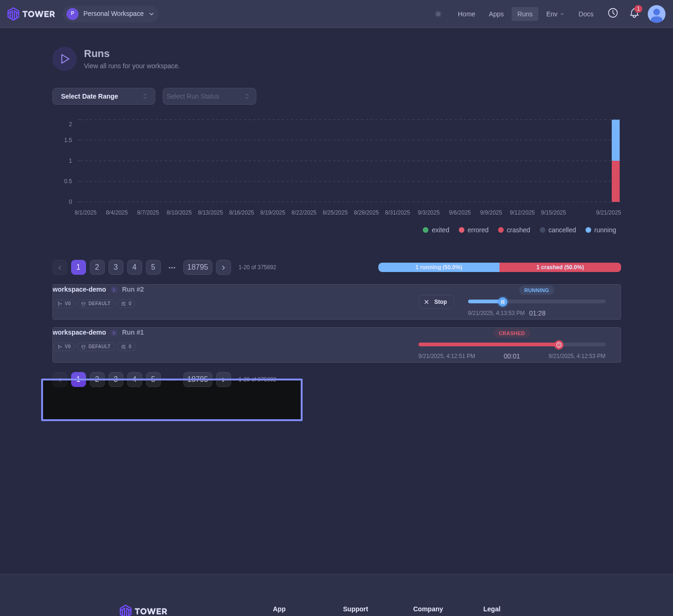This screenshot has width=673, height=616.
Task: Click the crashed marker on Run #1 bar
Action: point(558,345)
